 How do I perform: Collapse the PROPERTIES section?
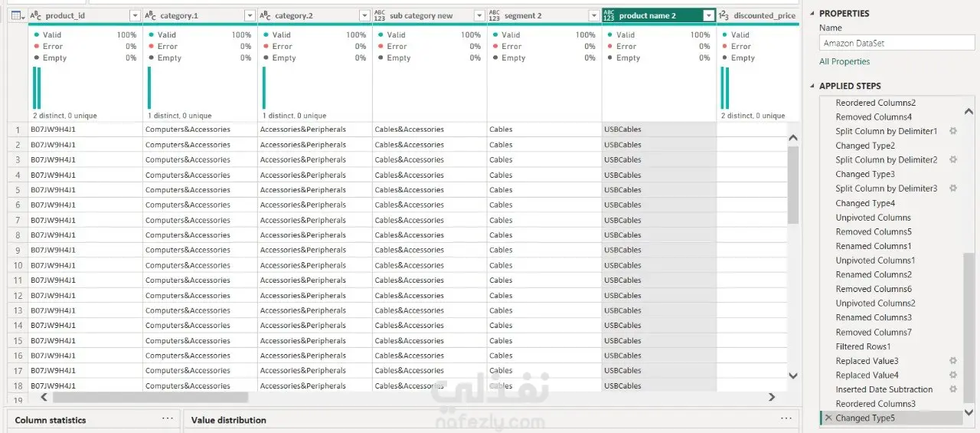(812, 14)
